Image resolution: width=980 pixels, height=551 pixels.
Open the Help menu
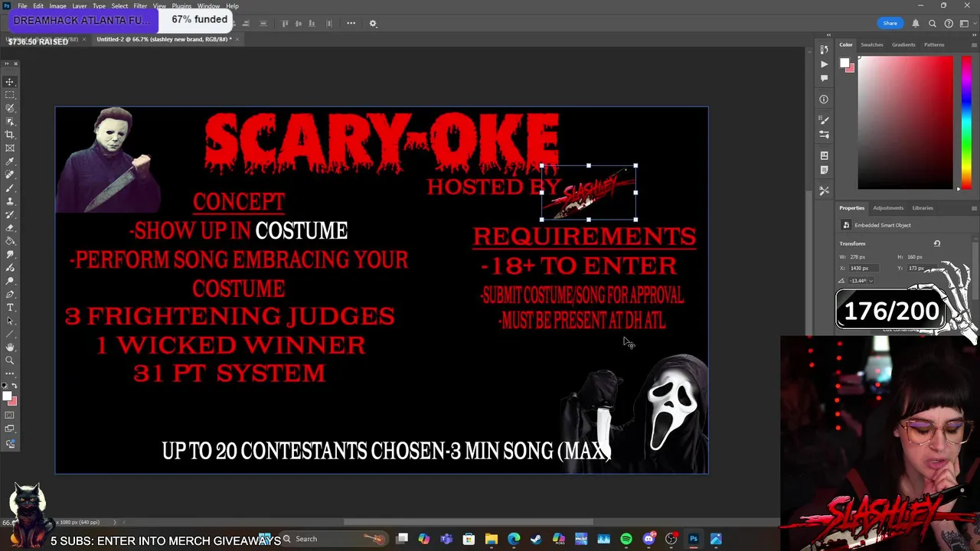click(x=232, y=6)
